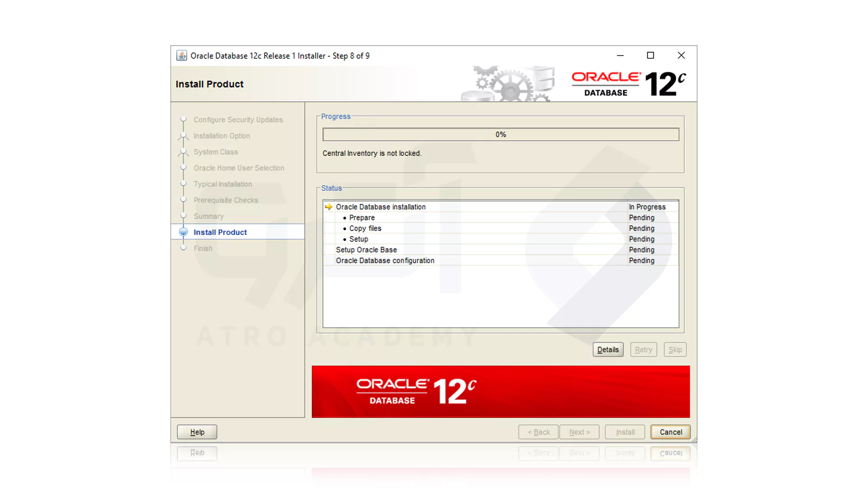
Task: Select the Configure Security Updates step
Action: (238, 120)
